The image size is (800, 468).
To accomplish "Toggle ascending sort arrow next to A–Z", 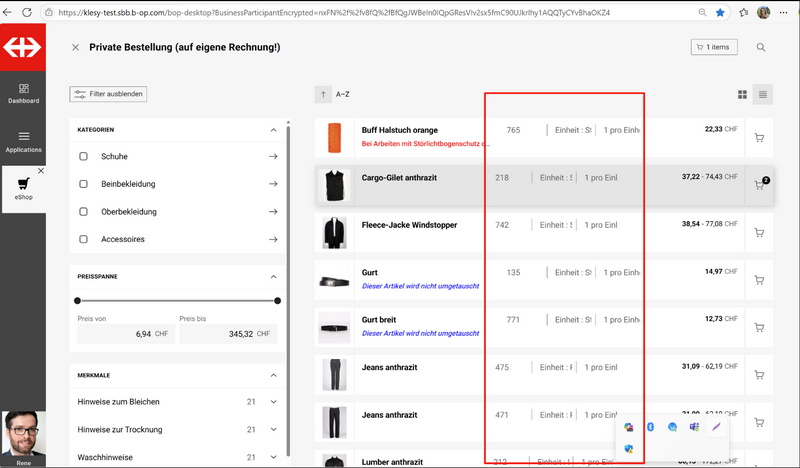I will click(323, 94).
